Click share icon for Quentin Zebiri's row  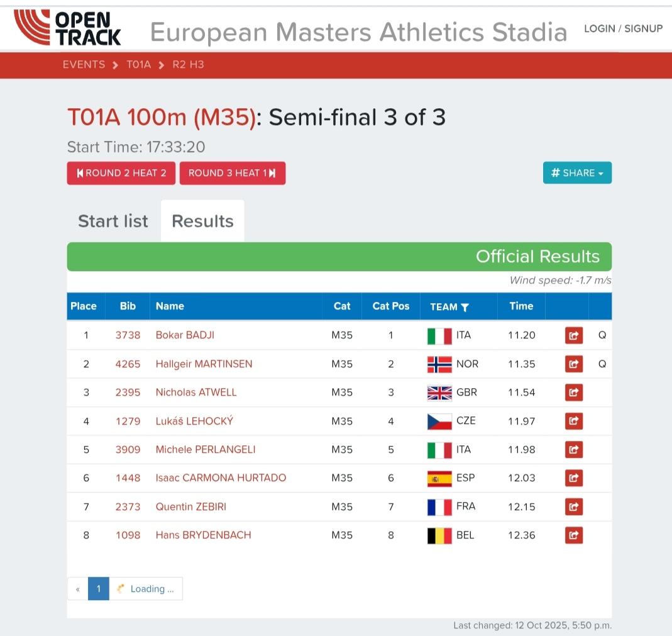tap(573, 506)
